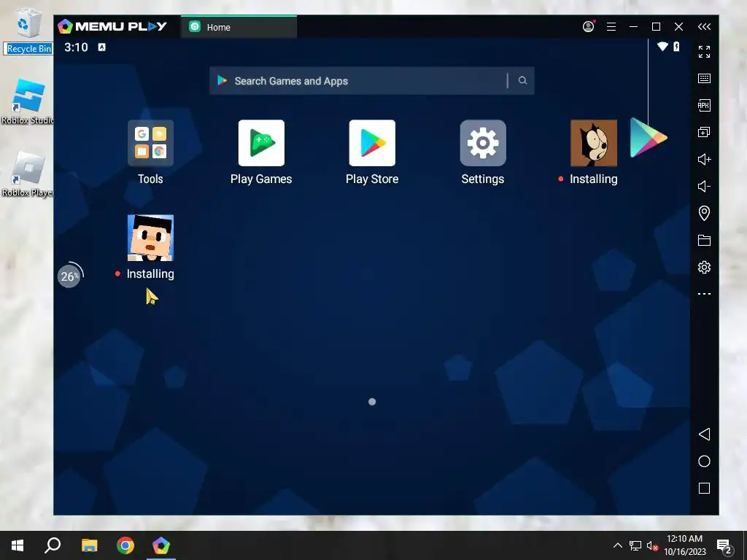The height and width of the screenshot is (560, 747).
Task: Open Android Settings app
Action: pos(483,143)
